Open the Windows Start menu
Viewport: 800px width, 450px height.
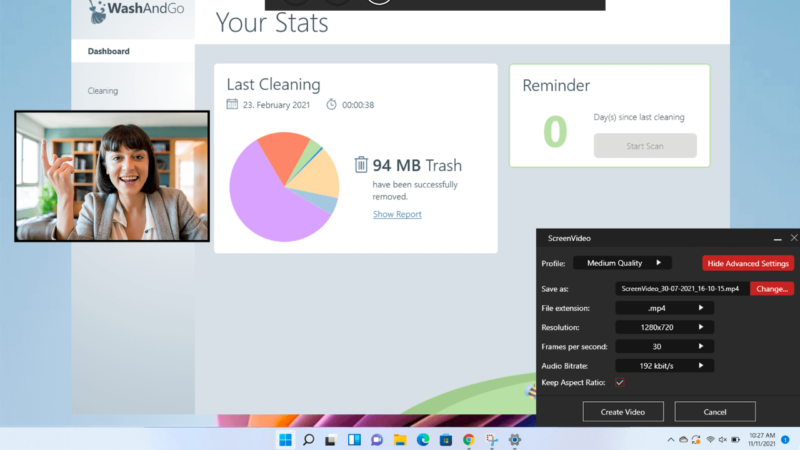click(285, 439)
